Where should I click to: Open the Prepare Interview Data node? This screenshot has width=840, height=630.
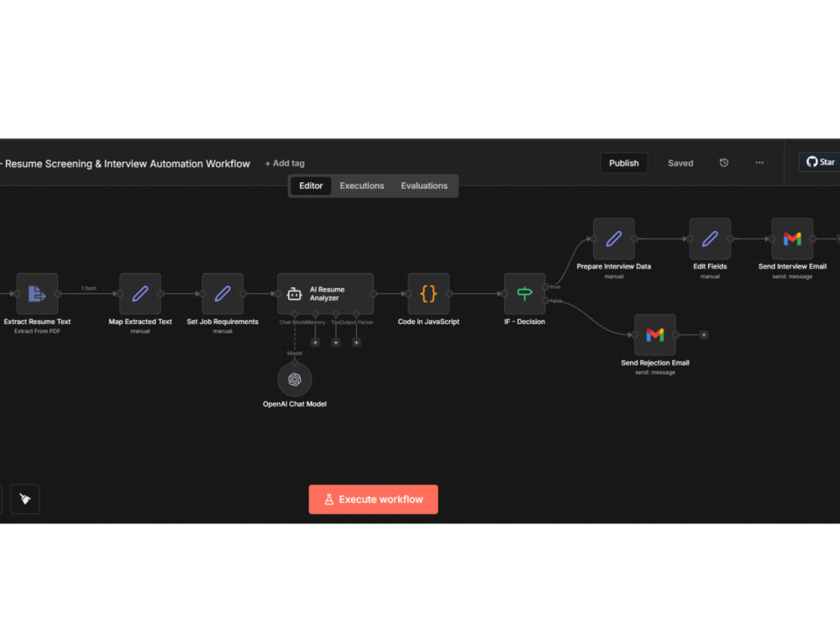[613, 239]
